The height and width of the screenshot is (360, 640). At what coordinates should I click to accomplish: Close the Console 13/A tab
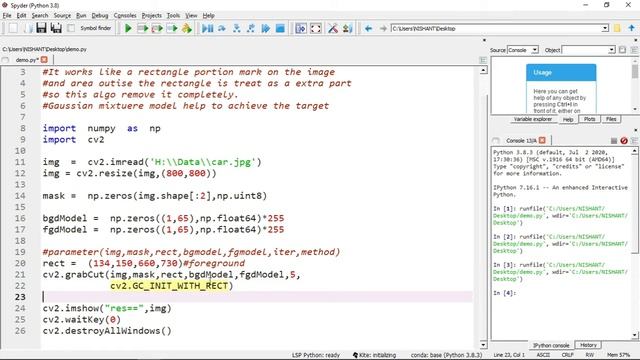[542, 140]
